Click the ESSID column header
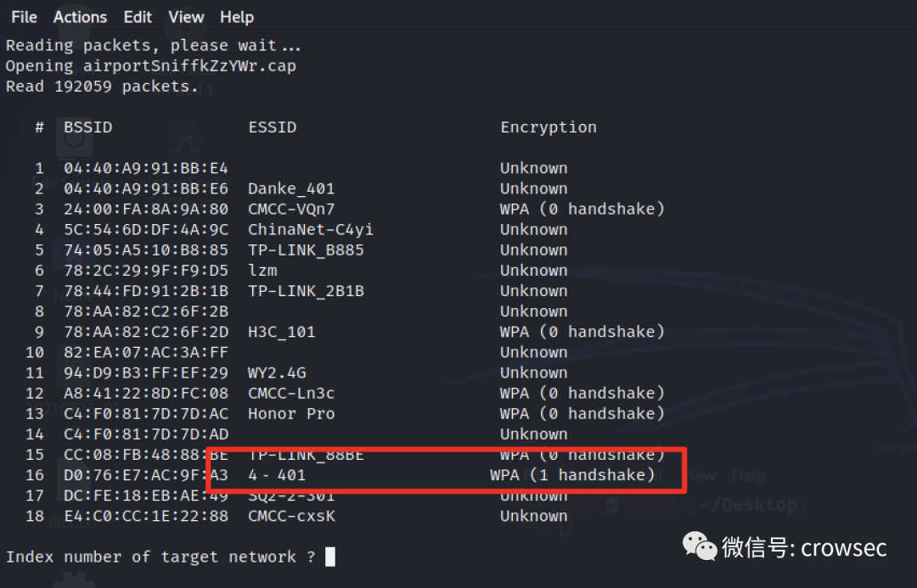Image resolution: width=917 pixels, height=588 pixels. (x=272, y=127)
